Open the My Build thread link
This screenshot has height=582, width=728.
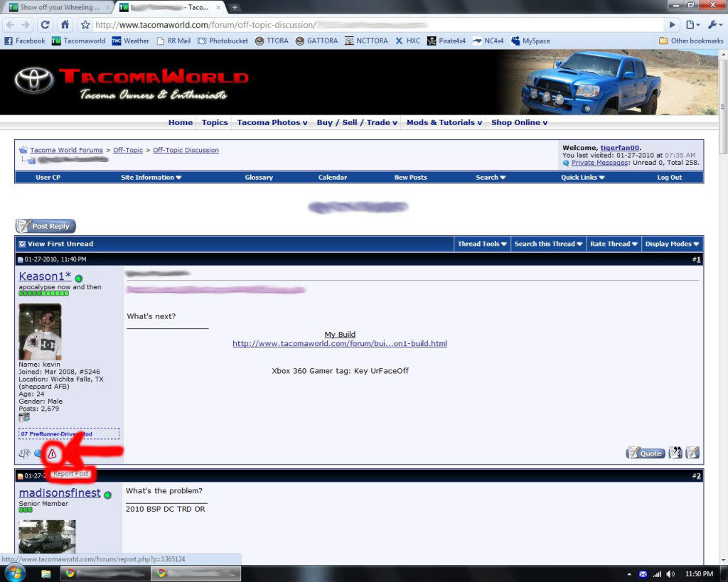pos(339,343)
